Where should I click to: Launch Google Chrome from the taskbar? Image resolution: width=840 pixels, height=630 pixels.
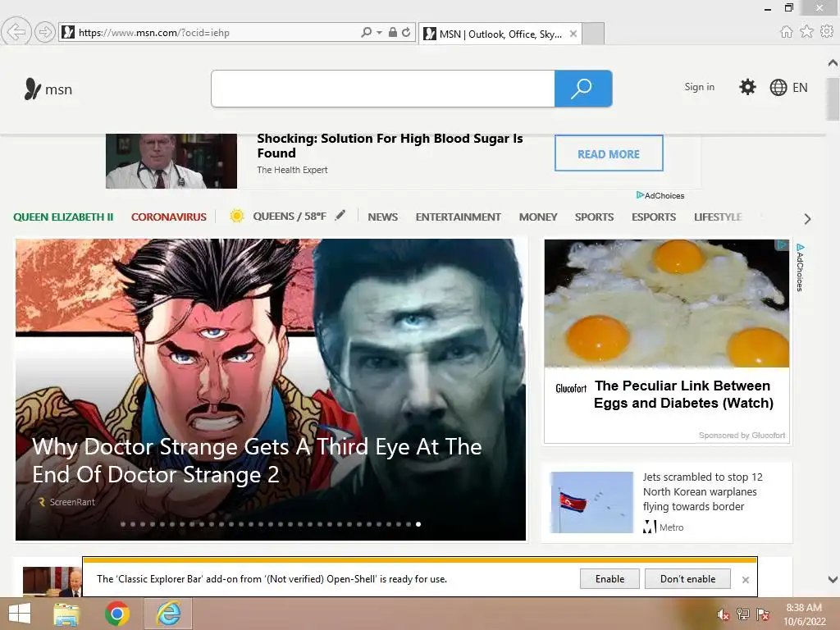116,614
